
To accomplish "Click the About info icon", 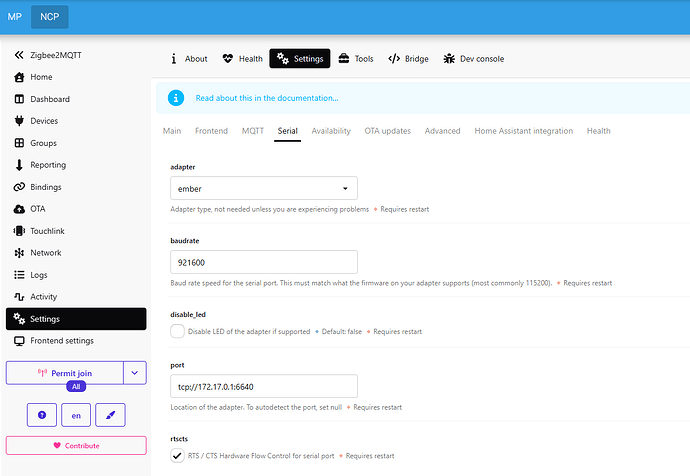I will pyautogui.click(x=174, y=59).
